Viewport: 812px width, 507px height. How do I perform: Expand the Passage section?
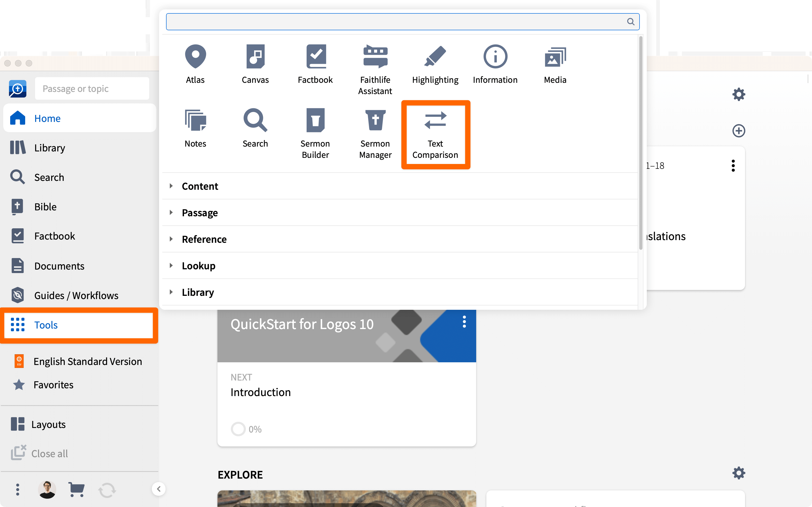pyautogui.click(x=400, y=213)
